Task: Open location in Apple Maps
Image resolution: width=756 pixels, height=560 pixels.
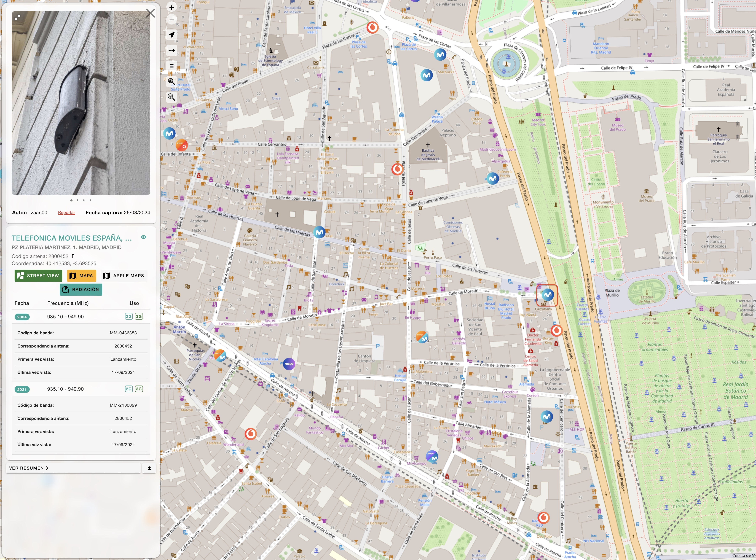Action: (124, 276)
